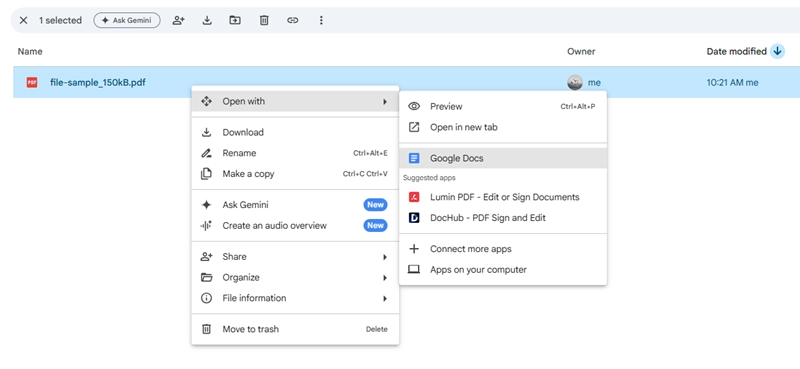
Task: Click the red Lumin PDF app icon
Action: click(414, 197)
